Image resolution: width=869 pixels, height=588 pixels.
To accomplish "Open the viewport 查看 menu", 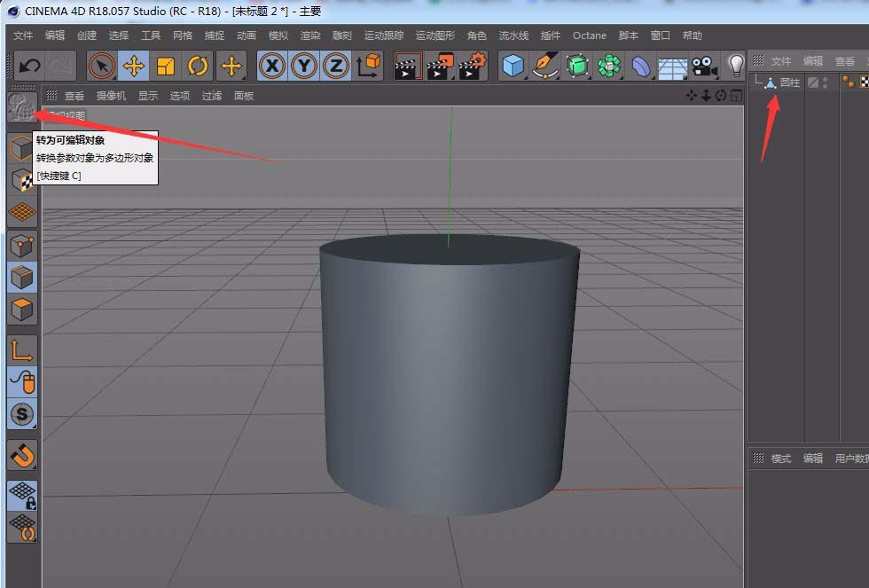I will pyautogui.click(x=74, y=96).
